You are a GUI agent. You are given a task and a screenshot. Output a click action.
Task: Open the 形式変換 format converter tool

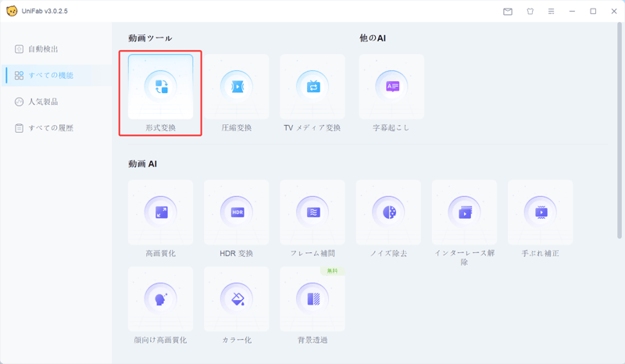160,93
